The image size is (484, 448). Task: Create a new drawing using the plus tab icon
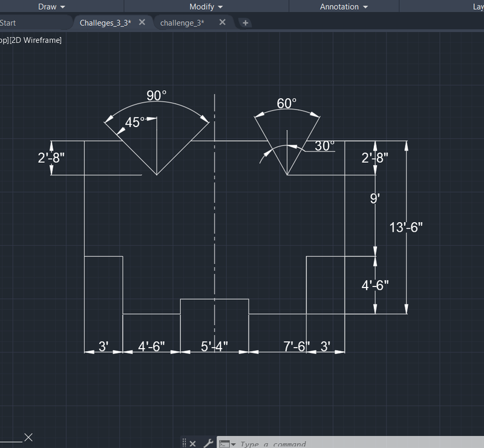(245, 22)
